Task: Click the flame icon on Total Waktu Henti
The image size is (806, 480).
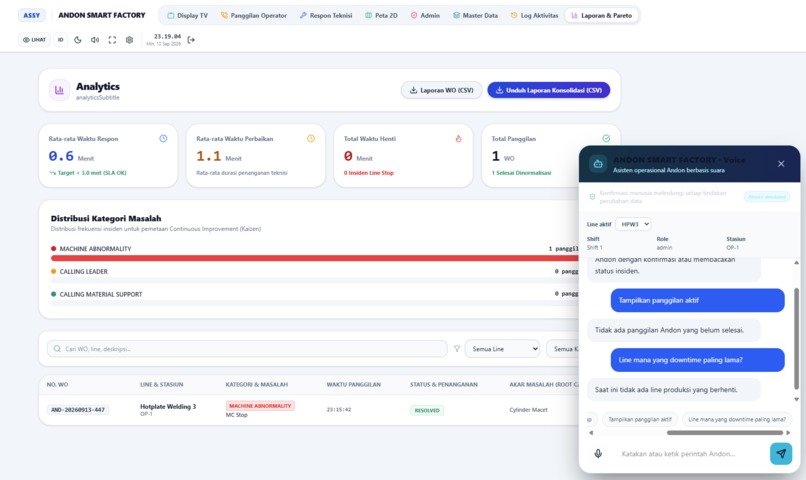Action: tap(459, 138)
